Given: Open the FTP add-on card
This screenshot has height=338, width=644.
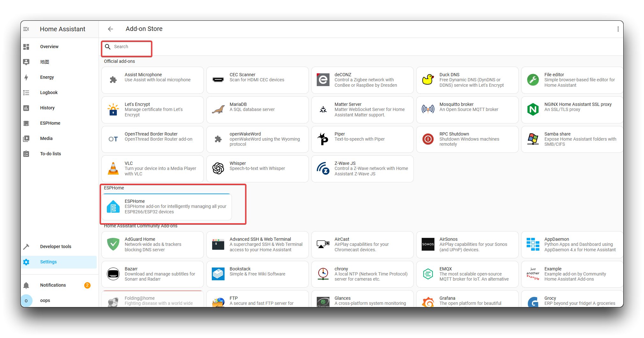Looking at the screenshot, I should coord(257,299).
